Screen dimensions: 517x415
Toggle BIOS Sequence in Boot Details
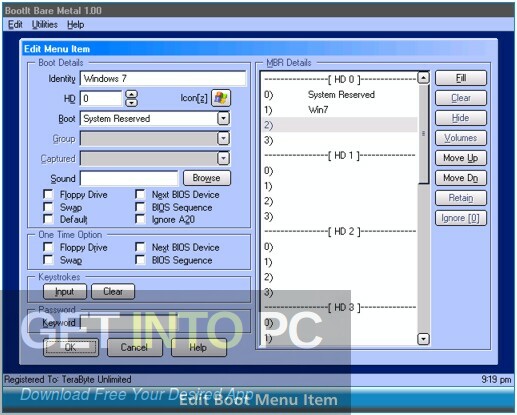click(x=140, y=207)
